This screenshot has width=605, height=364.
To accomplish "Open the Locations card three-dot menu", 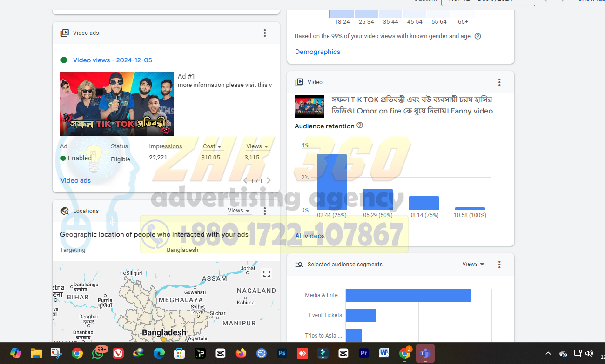I will [x=265, y=211].
